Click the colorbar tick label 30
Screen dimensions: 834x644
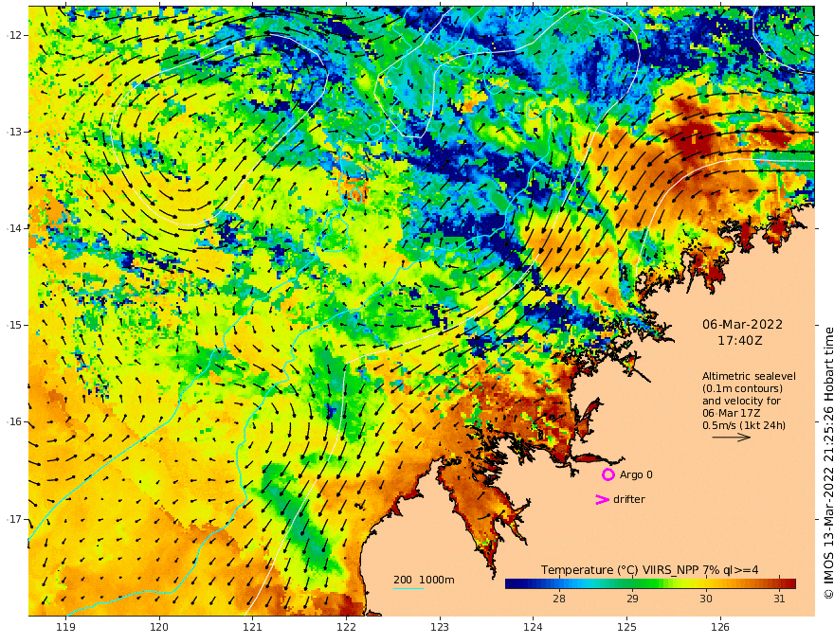705,599
